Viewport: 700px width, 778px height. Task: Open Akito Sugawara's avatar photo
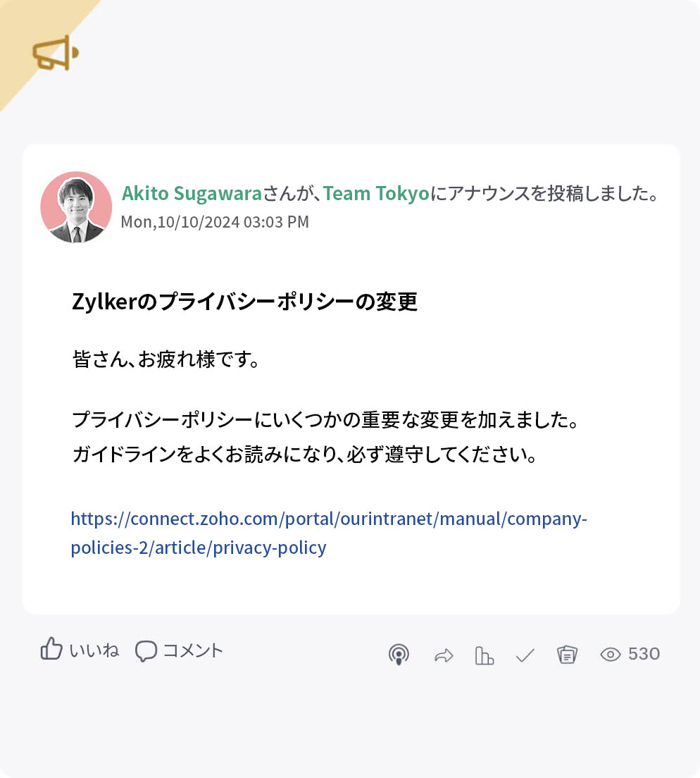tap(77, 206)
